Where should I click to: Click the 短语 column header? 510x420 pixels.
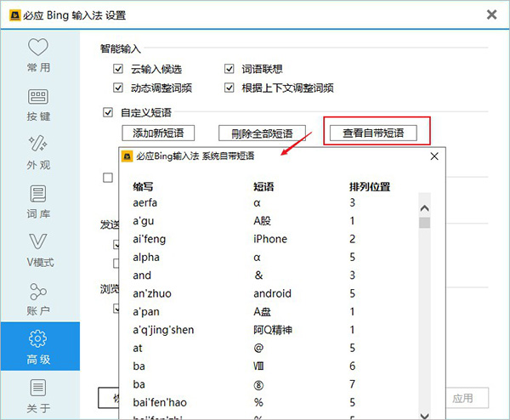(x=263, y=187)
